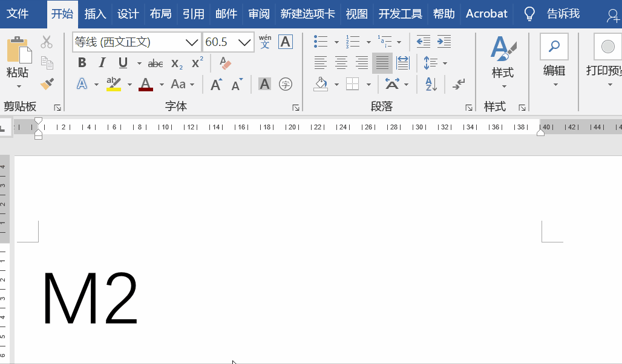Open the Editing (编辑) search button
The height and width of the screenshot is (364, 622).
tap(554, 60)
